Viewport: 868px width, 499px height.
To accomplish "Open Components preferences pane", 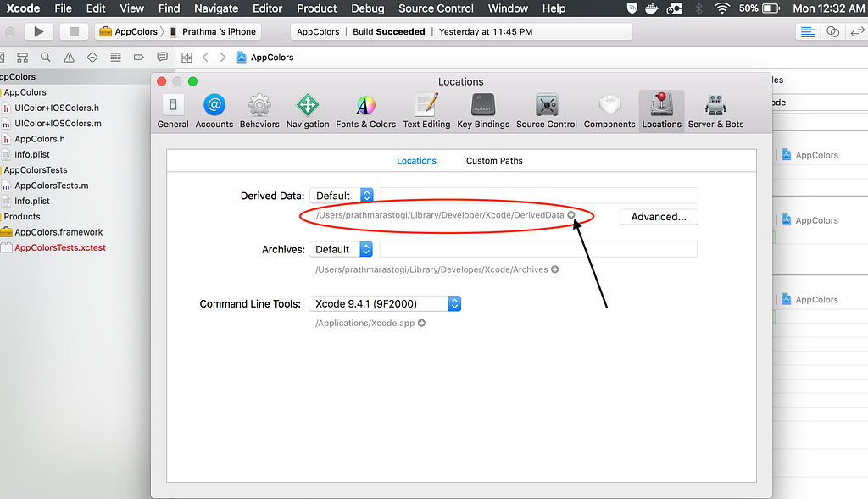I will 609,111.
